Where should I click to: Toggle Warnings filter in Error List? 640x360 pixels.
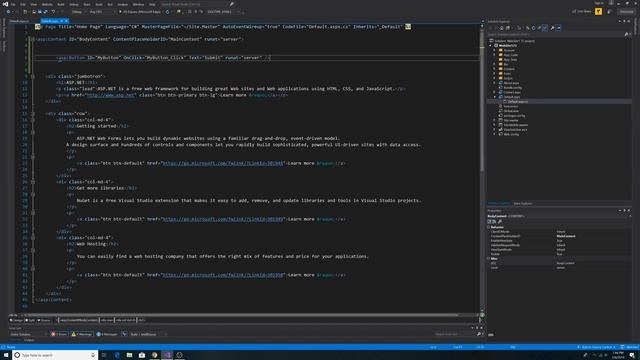(x=82, y=334)
